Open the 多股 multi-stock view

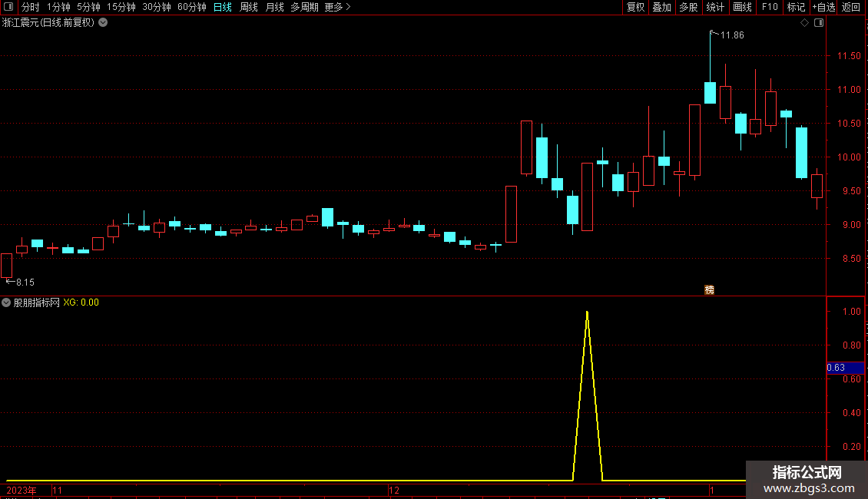(688, 7)
